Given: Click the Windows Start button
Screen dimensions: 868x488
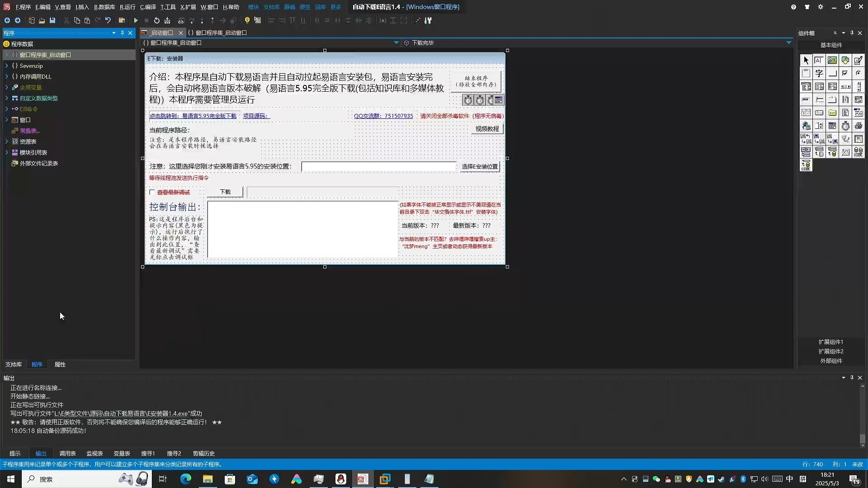Looking at the screenshot, I should [11, 479].
